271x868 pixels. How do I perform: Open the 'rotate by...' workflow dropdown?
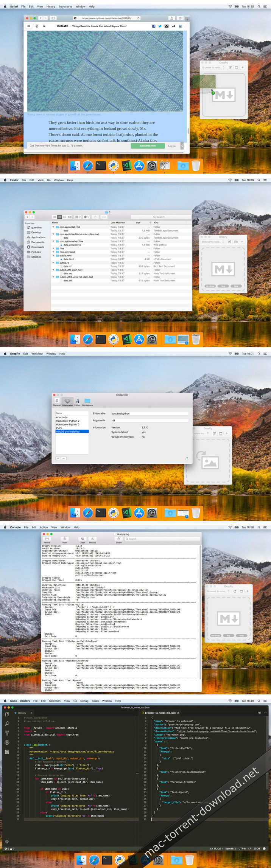click(200, 433)
